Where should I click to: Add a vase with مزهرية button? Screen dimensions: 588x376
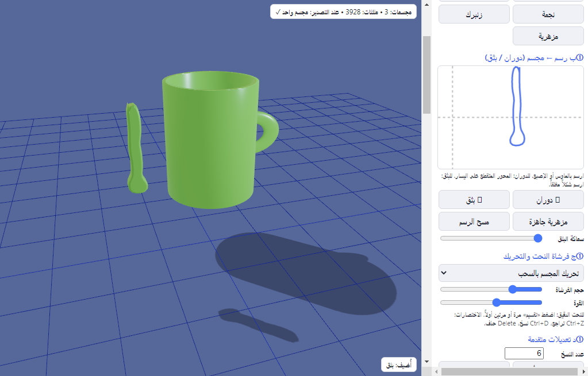click(x=548, y=36)
